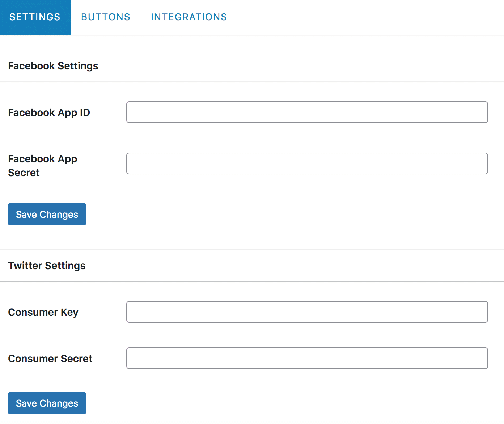The width and height of the screenshot is (504, 424).
Task: Click the Consumer Secret label
Action: pyautogui.click(x=50, y=359)
